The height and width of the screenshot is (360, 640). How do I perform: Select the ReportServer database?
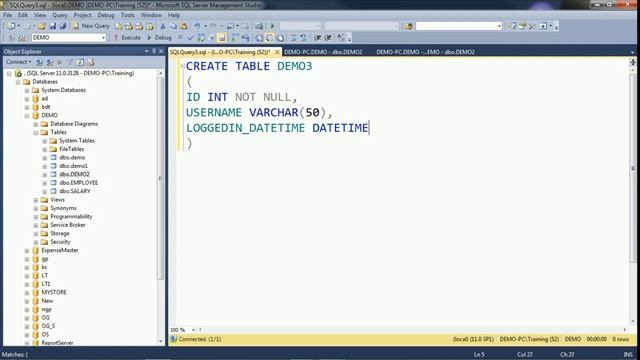(57, 343)
